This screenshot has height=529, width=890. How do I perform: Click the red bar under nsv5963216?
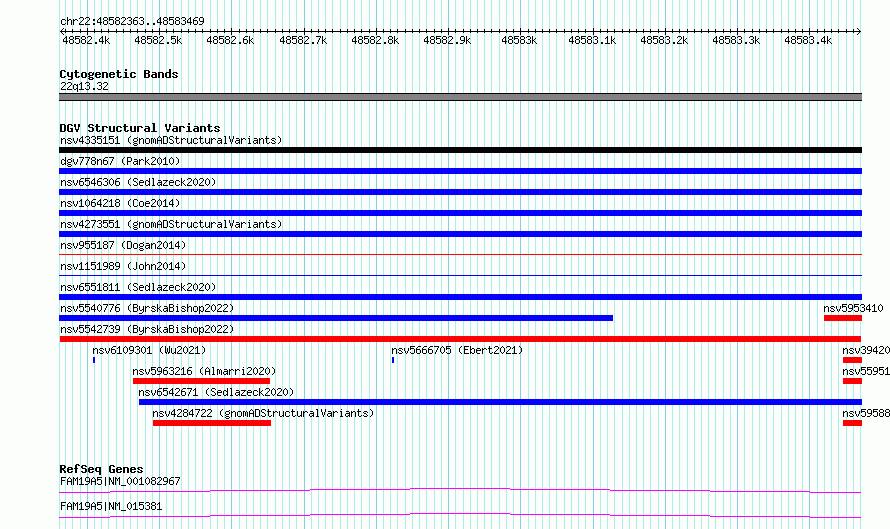pos(201,381)
